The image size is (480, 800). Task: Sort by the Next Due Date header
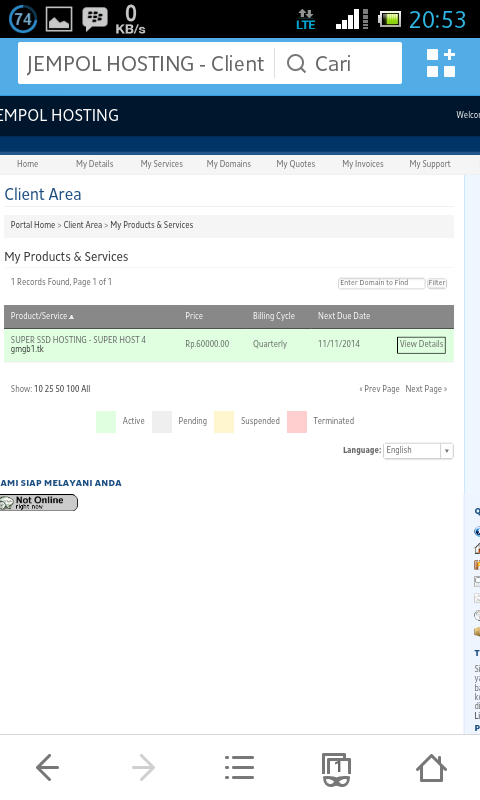(x=344, y=316)
